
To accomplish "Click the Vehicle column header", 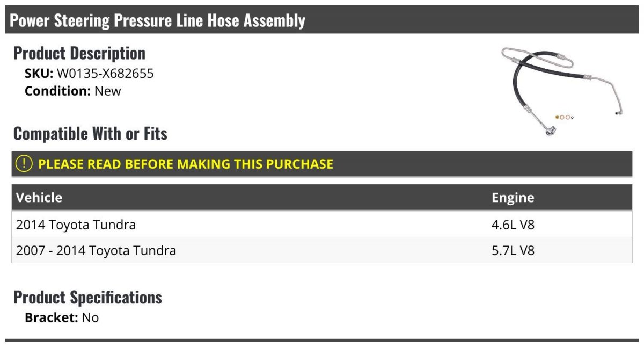I will click(39, 198).
